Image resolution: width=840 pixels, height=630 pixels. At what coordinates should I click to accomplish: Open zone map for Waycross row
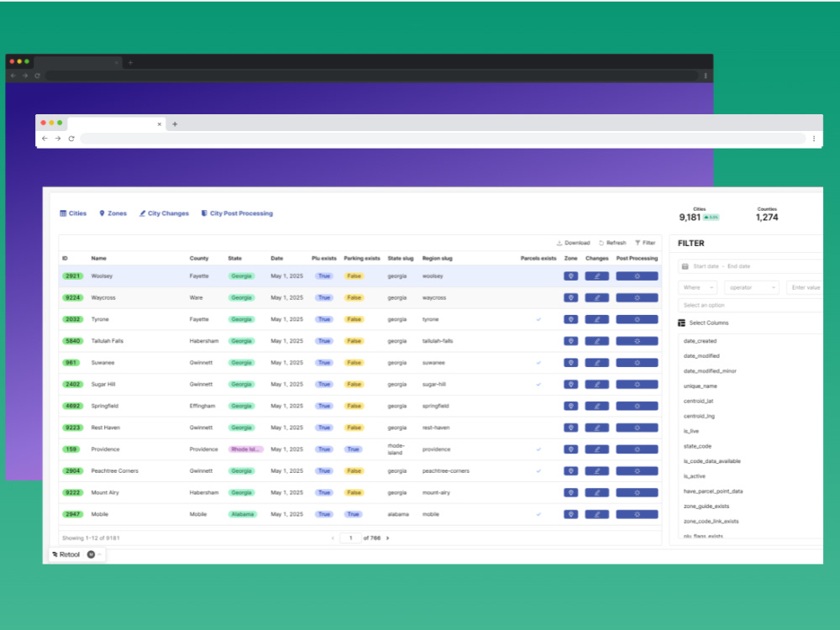(570, 298)
